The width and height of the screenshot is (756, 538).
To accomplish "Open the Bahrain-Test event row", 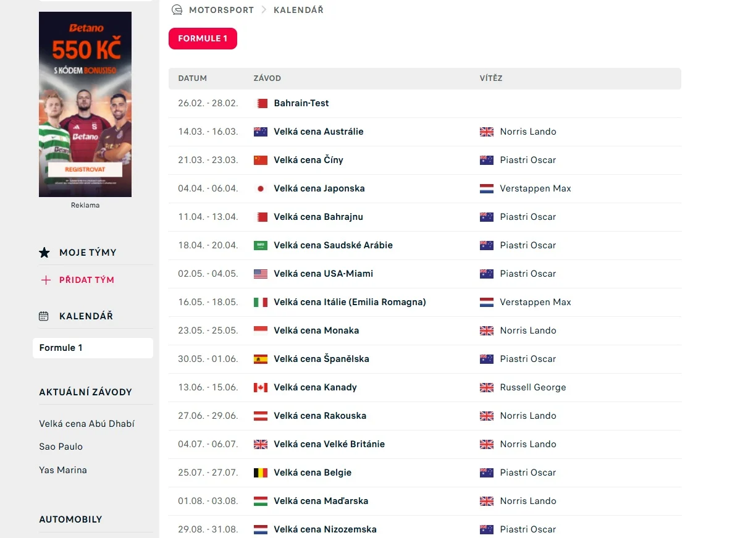I will 301,103.
